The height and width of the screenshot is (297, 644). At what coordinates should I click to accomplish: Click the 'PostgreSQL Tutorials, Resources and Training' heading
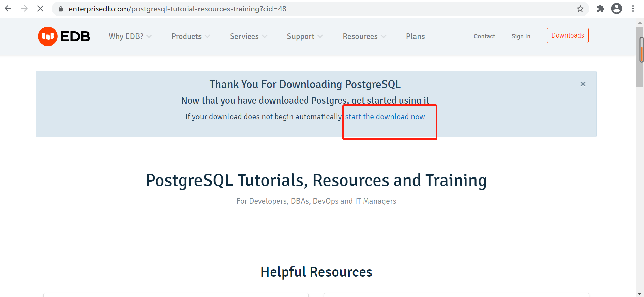(x=316, y=180)
